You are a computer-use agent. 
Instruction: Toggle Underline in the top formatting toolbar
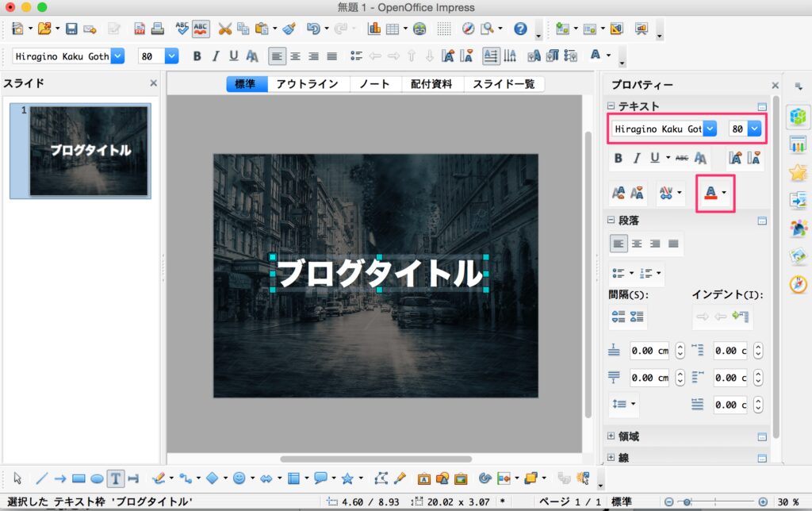tap(233, 56)
